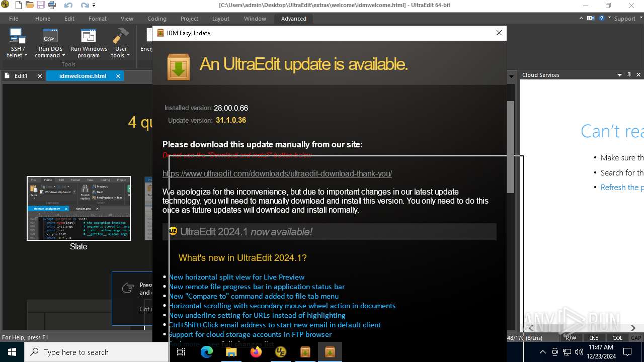The height and width of the screenshot is (362, 644).
Task: Open 'New "Compare to" command' link
Action: pyautogui.click(x=254, y=296)
